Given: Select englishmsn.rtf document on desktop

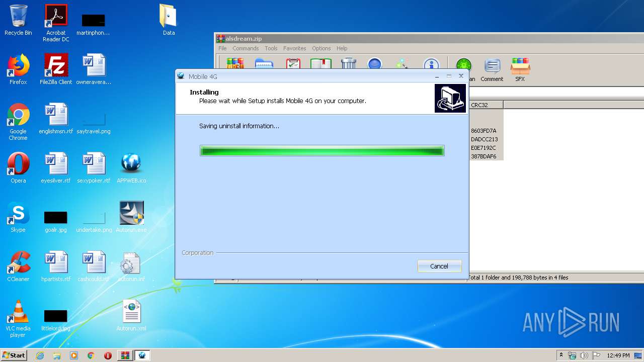Looking at the screenshot, I should [x=56, y=119].
